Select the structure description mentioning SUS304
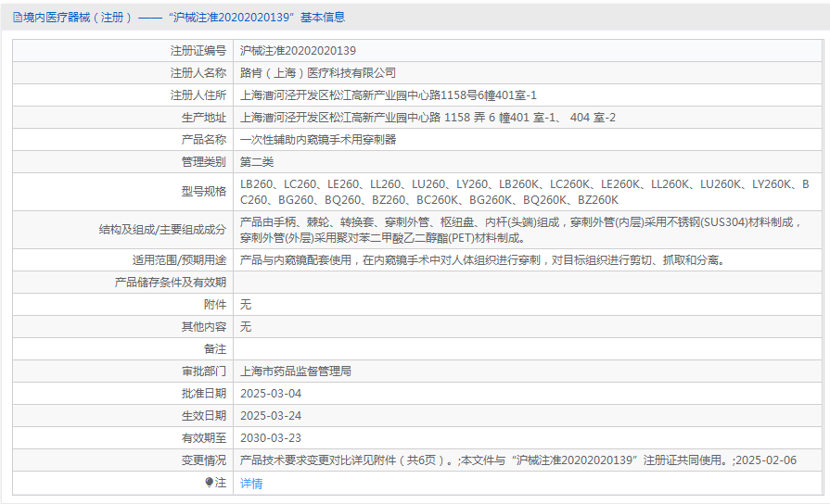This screenshot has width=830, height=504. click(521, 230)
